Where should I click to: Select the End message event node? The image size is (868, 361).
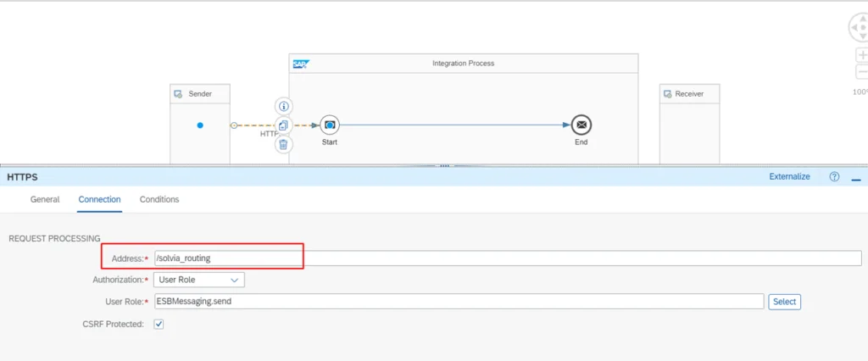(x=581, y=125)
